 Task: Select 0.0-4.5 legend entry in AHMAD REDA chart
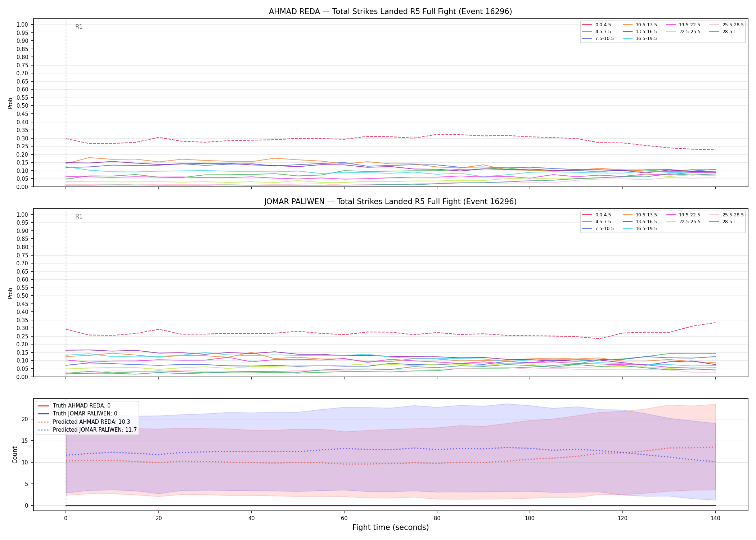tap(597, 25)
